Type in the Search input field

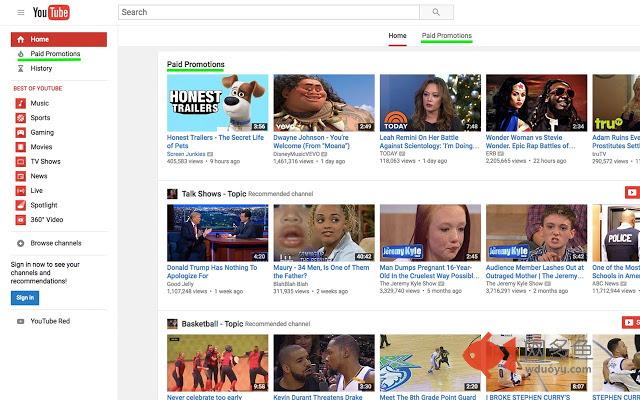coord(268,12)
